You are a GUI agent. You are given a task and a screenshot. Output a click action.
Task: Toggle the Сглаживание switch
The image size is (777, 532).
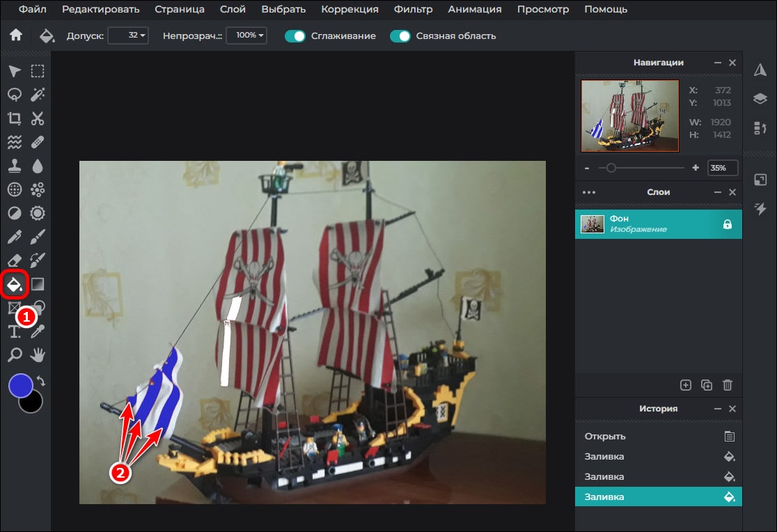pyautogui.click(x=295, y=36)
